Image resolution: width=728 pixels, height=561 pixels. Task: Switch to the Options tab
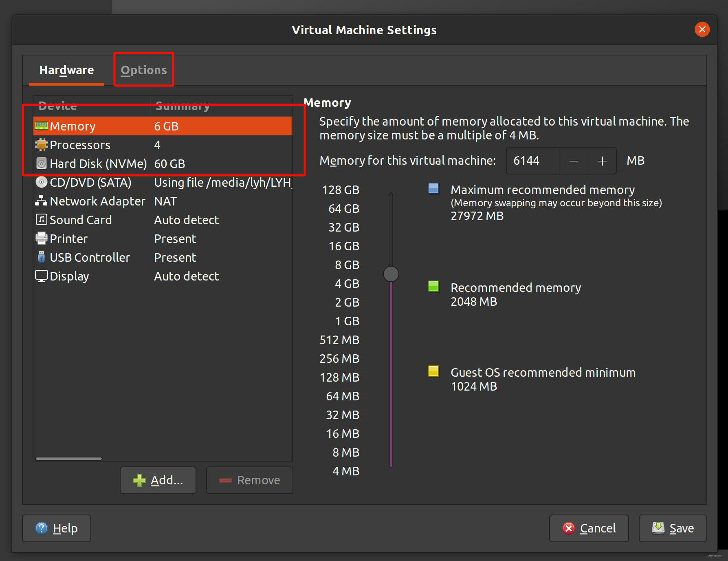pyautogui.click(x=144, y=70)
